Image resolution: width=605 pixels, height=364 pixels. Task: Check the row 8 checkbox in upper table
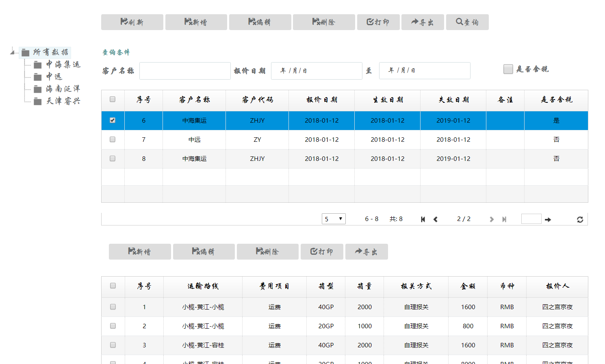[x=113, y=158]
